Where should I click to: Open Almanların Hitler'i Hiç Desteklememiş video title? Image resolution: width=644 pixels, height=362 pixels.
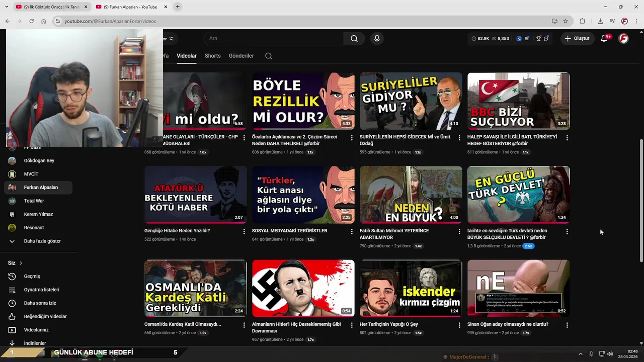(x=296, y=328)
